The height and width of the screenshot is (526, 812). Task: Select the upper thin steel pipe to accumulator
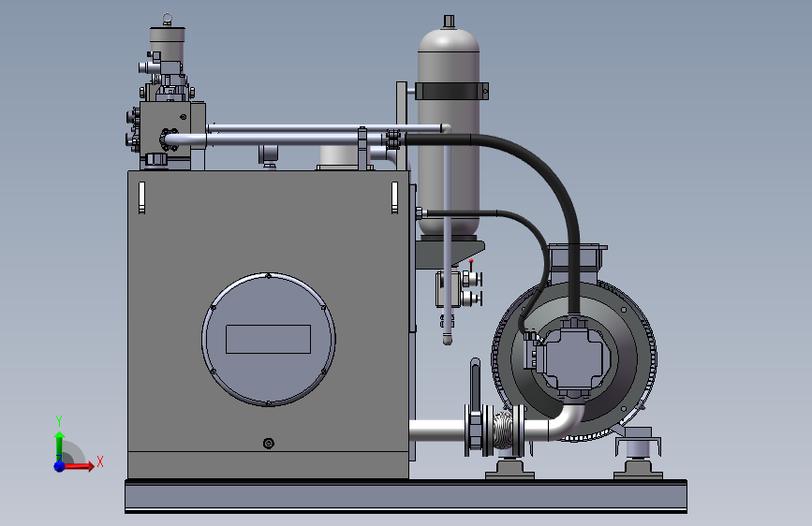pos(327,127)
